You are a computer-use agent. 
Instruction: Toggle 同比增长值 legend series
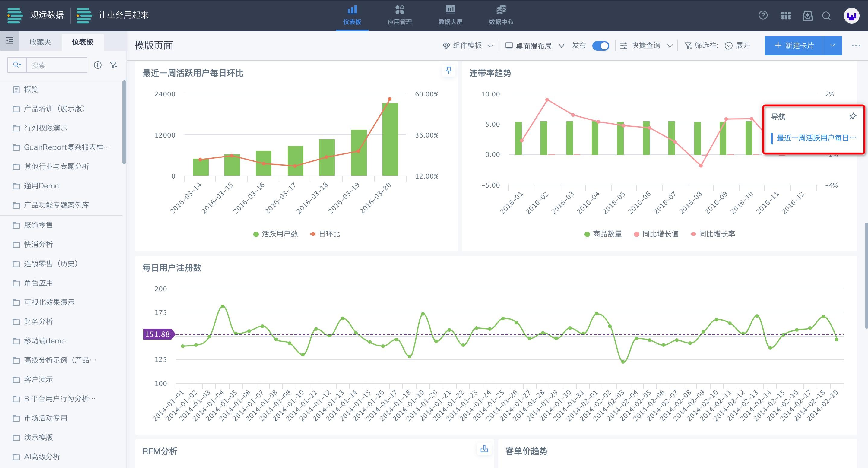(x=656, y=234)
